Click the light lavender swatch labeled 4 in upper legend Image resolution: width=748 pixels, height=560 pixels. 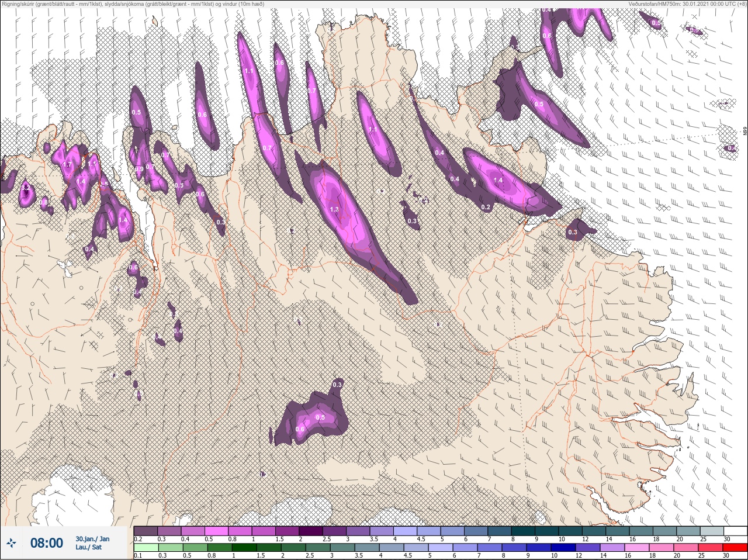(x=406, y=531)
